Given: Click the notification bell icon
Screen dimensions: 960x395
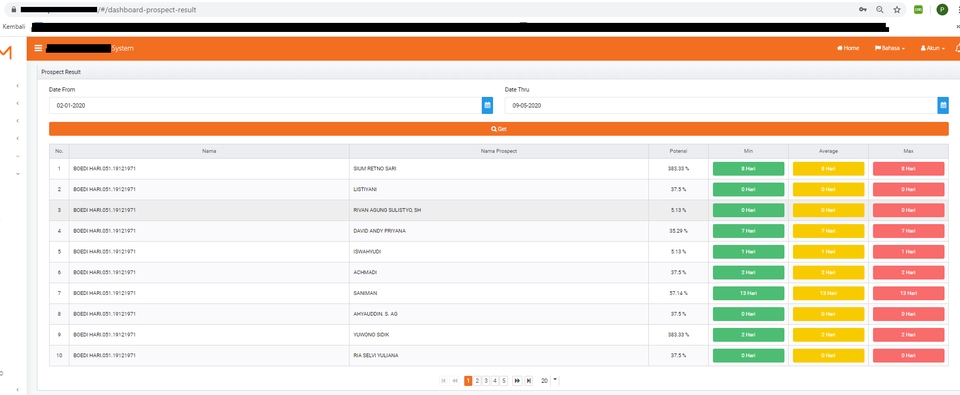Looking at the screenshot, I should click(957, 48).
